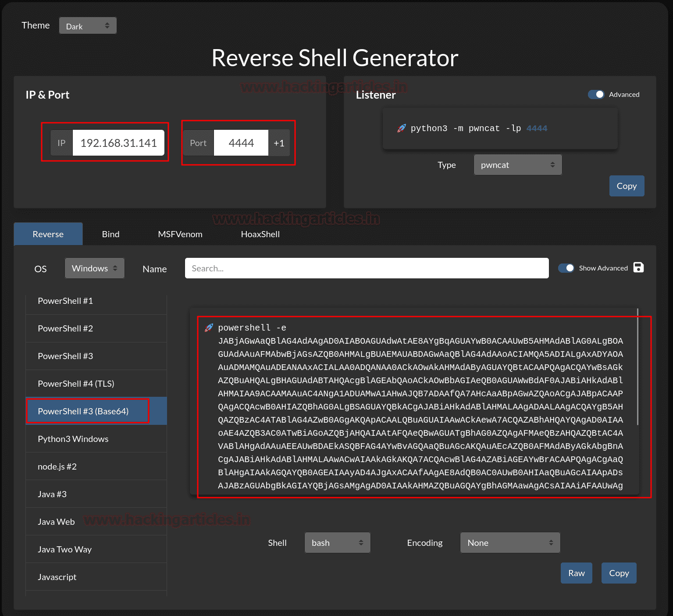Click the Port number input field
This screenshot has width=673, height=616.
(241, 143)
